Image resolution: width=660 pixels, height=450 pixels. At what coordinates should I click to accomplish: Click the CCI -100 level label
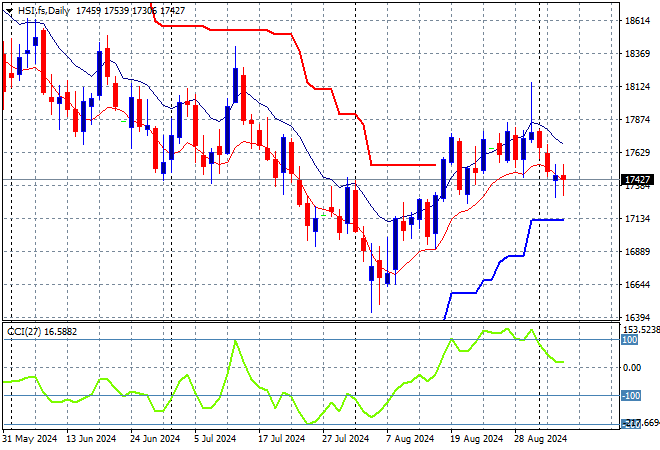click(631, 396)
